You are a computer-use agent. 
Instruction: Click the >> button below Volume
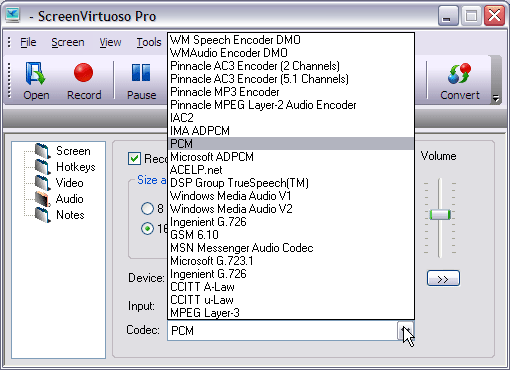point(443,278)
